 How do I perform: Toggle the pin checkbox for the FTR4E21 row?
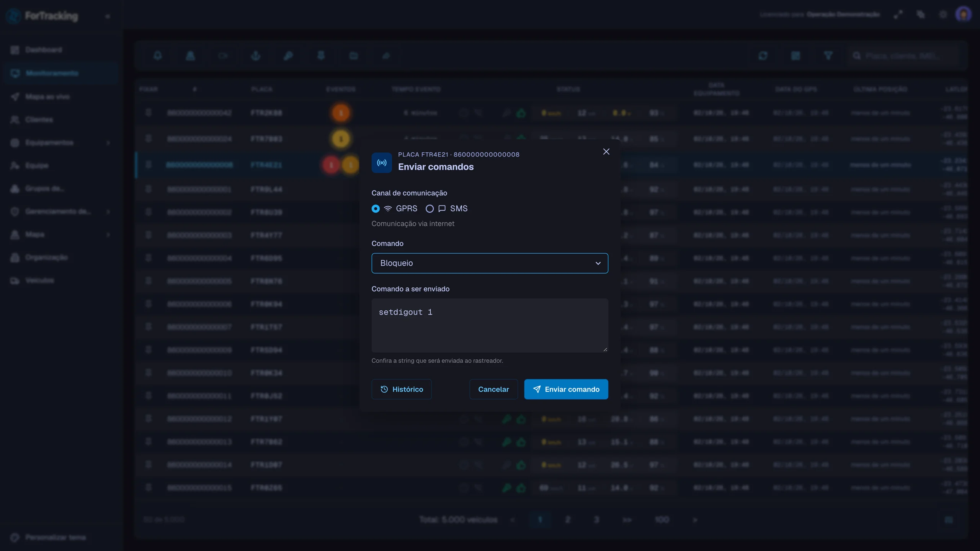pos(149,165)
